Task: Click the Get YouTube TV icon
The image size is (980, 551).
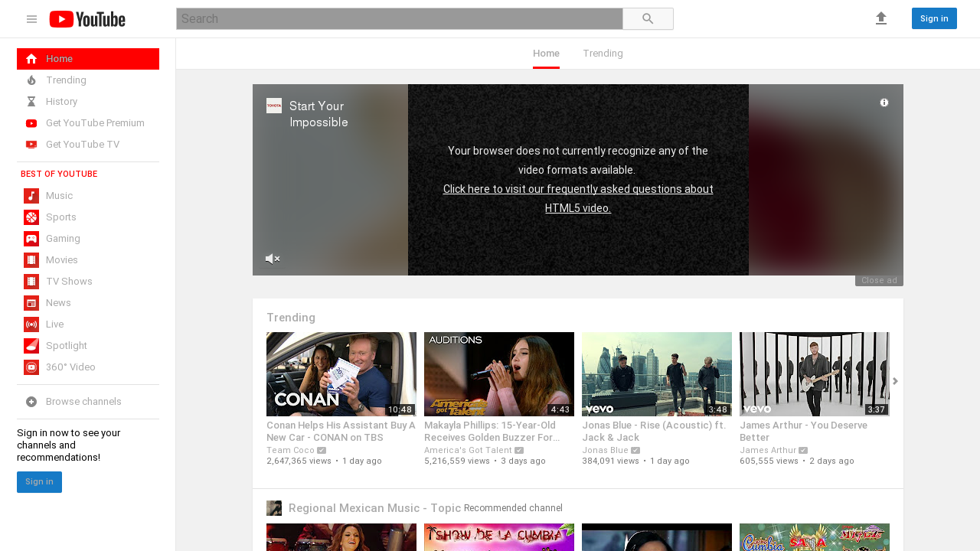Action: pos(31,145)
